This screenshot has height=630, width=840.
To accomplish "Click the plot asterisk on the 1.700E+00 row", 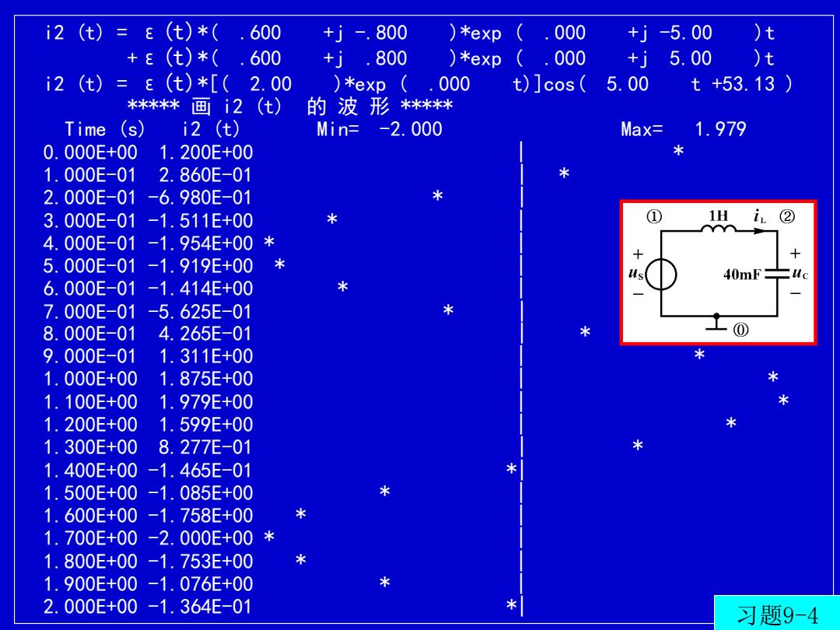I will click(x=269, y=537).
